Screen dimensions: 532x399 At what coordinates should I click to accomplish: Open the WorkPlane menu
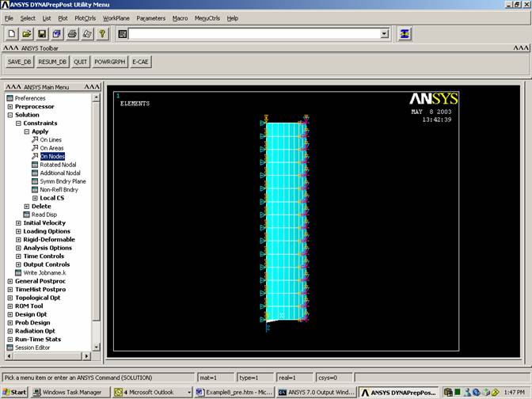coord(116,17)
